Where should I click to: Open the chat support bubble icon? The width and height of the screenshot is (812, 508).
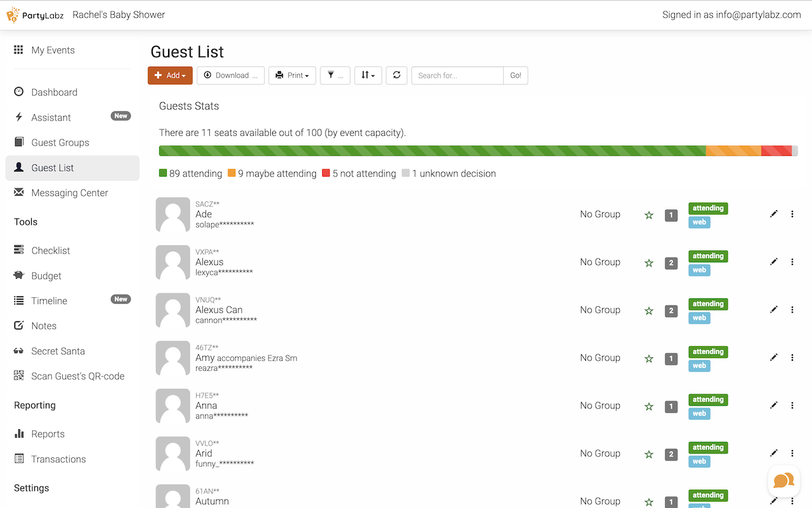(x=783, y=481)
